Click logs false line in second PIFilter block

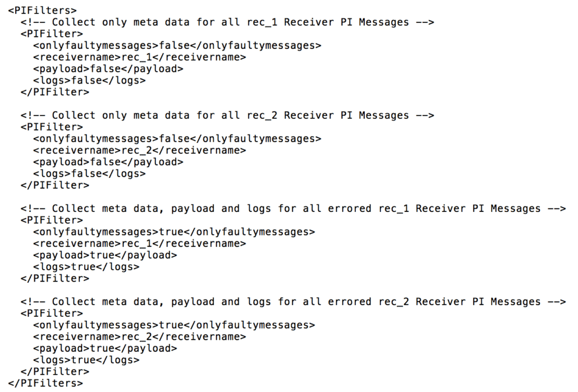pyautogui.click(x=89, y=173)
